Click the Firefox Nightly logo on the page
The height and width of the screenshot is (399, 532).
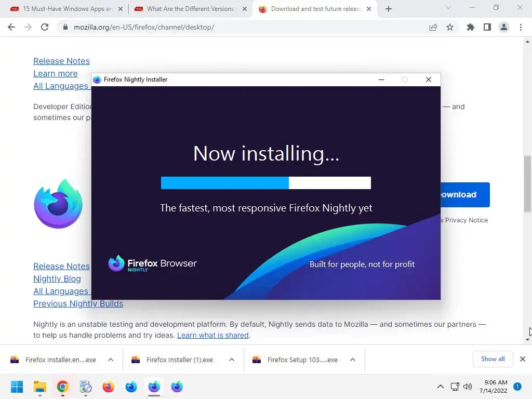58,204
